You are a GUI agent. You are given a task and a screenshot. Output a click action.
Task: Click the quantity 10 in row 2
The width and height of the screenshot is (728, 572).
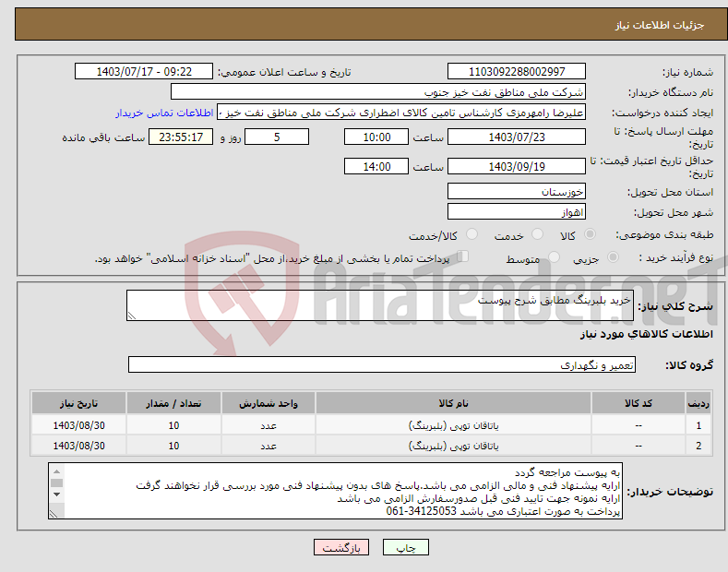[x=173, y=446]
